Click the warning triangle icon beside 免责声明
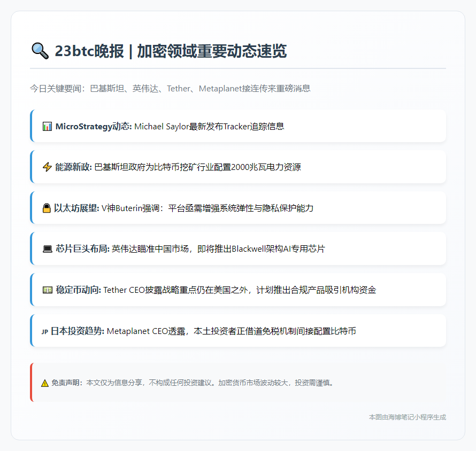476x451 pixels. click(44, 383)
